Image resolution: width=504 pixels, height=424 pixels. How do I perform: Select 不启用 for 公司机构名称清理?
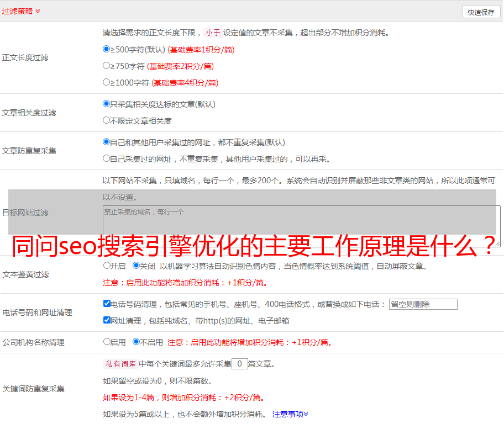(x=136, y=342)
